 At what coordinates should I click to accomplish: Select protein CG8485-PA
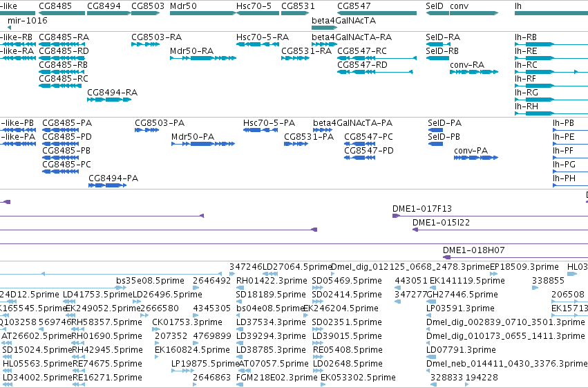point(61,130)
